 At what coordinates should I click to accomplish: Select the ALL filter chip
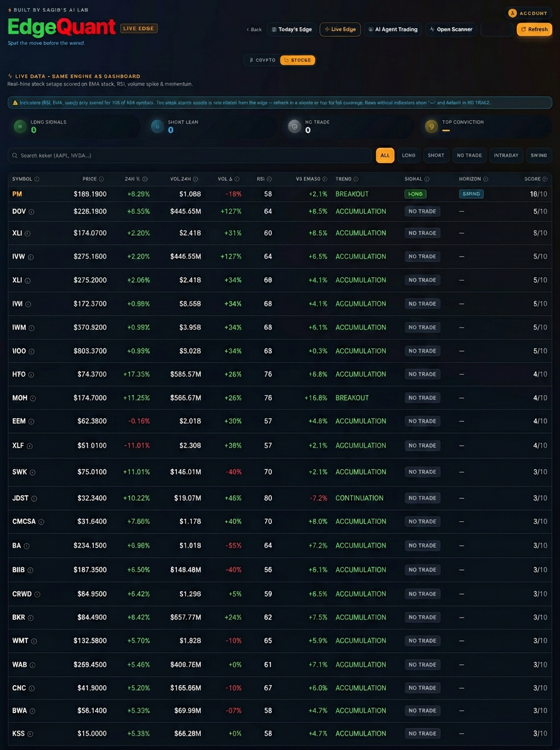(x=385, y=156)
